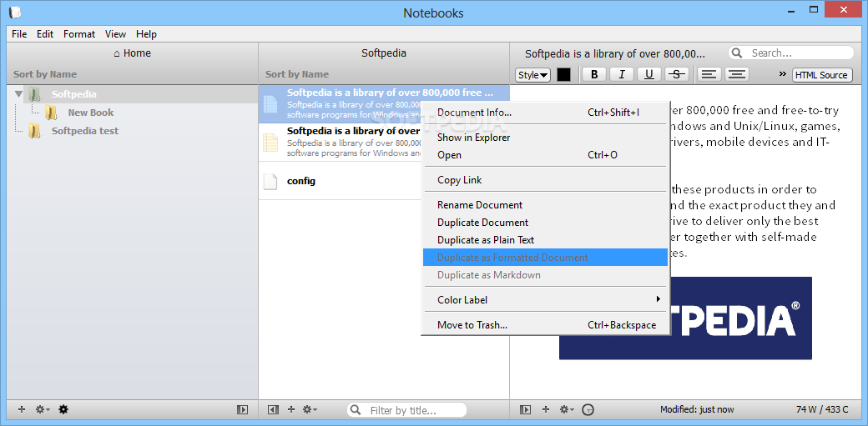
Task: Focus the Search field at top right
Action: pyautogui.click(x=791, y=53)
